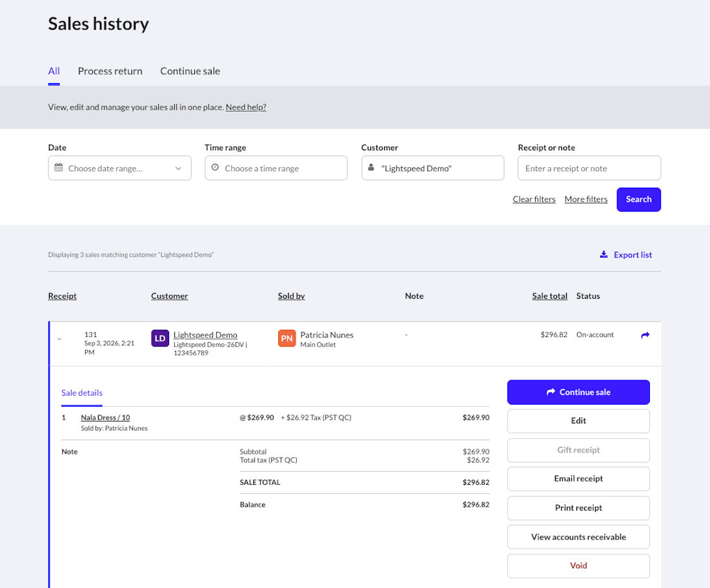Click the PN avatar for Patricia Nunes
The width and height of the screenshot is (710, 588).
pyautogui.click(x=287, y=338)
